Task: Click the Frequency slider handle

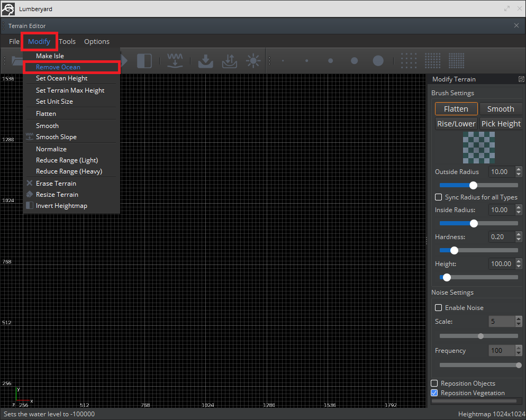Action: [x=519, y=366]
